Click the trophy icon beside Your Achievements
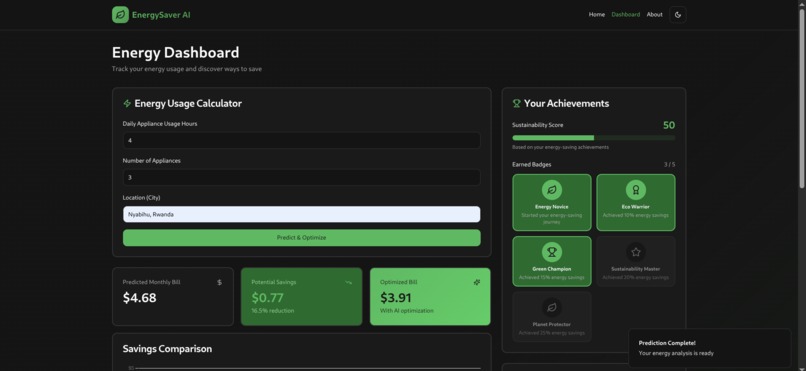The height and width of the screenshot is (371, 806). click(x=517, y=103)
